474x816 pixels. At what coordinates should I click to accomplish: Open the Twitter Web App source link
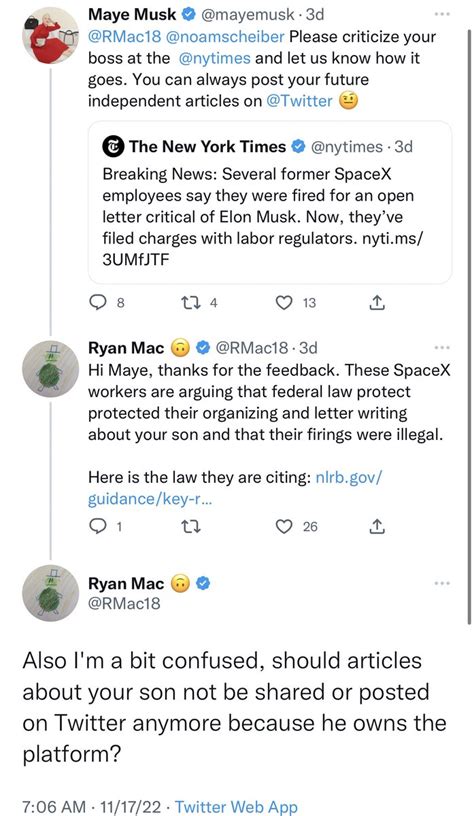236,807
